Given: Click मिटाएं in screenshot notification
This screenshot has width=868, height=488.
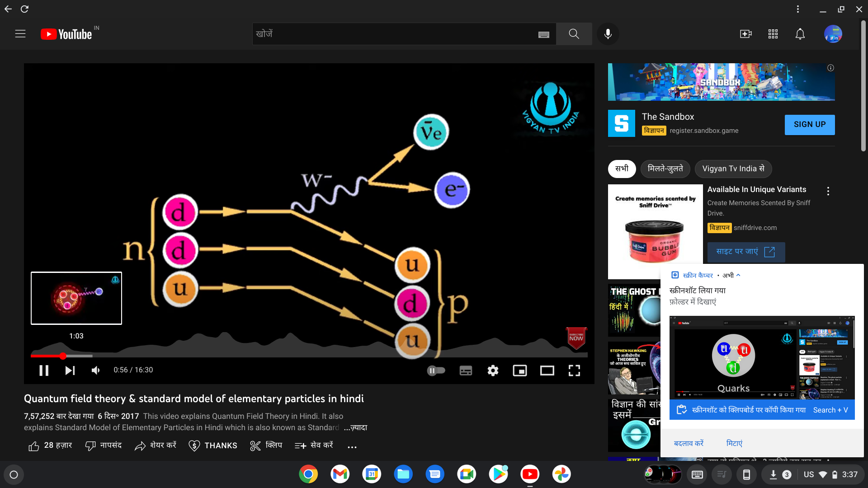Looking at the screenshot, I should tap(734, 443).
